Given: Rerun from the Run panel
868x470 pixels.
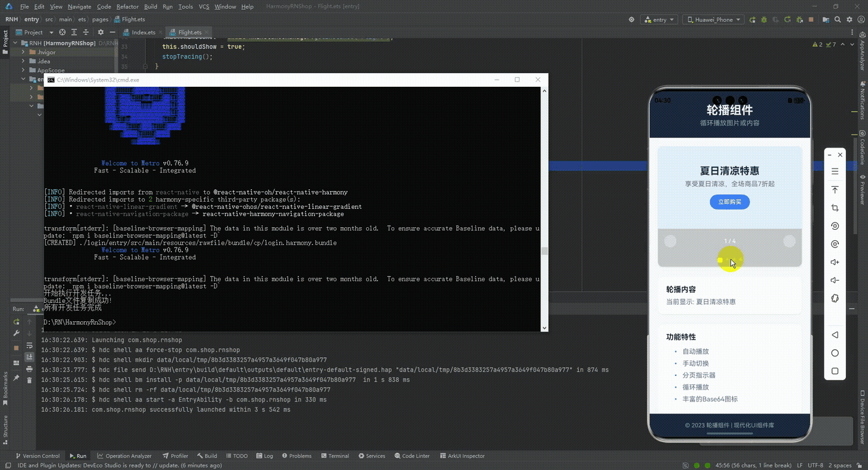Looking at the screenshot, I should click(x=16, y=322).
